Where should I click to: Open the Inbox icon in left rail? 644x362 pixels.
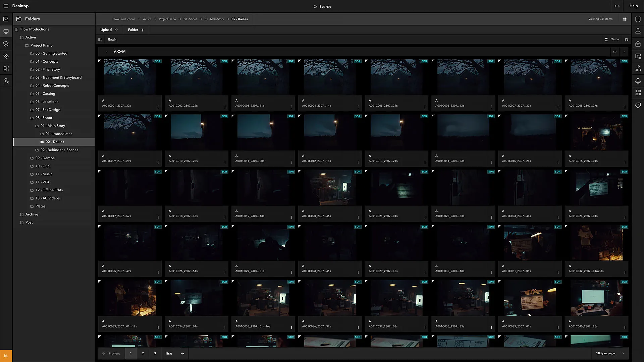pyautogui.click(x=6, y=19)
